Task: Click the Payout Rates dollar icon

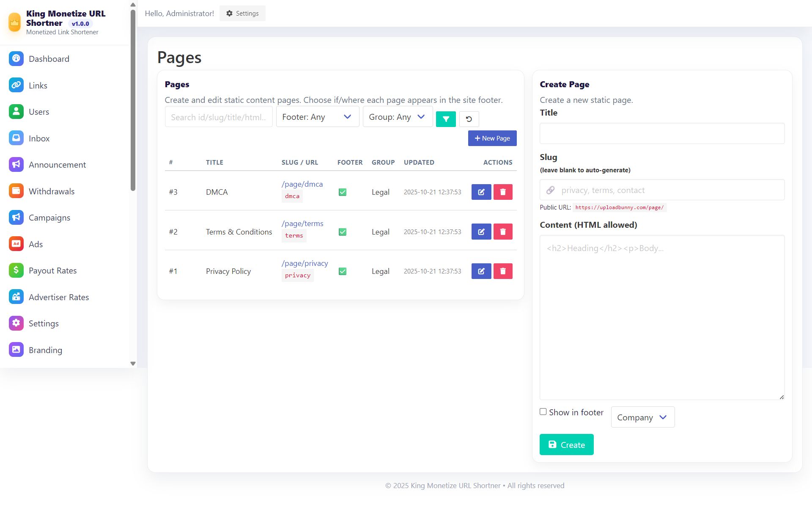Action: [16, 271]
